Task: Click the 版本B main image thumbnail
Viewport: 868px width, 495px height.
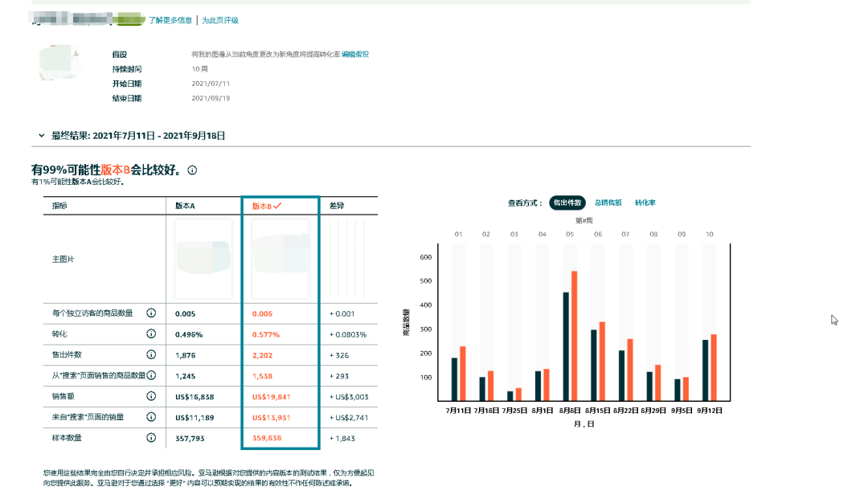Action: click(280, 259)
